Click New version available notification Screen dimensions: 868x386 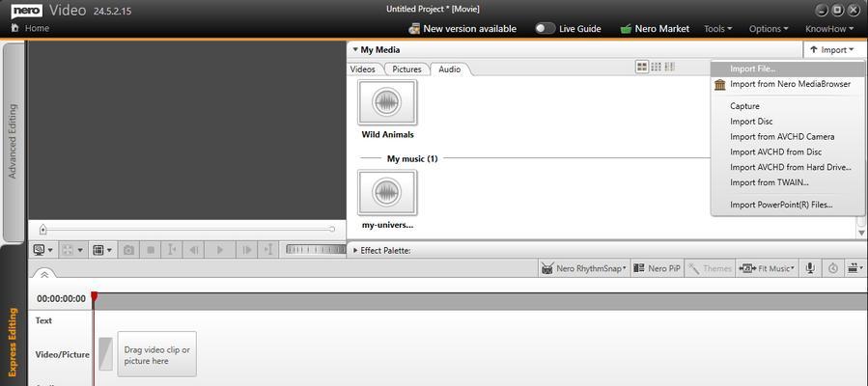coord(462,29)
